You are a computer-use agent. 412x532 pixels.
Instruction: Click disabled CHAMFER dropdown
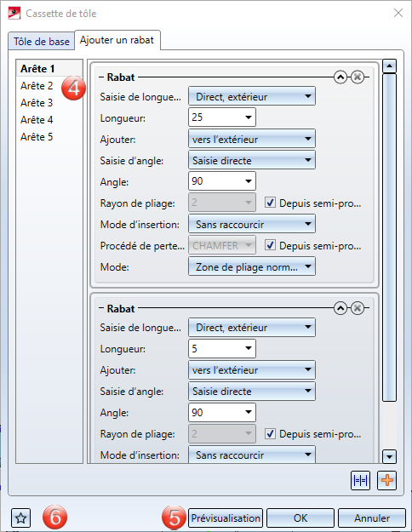222,245
